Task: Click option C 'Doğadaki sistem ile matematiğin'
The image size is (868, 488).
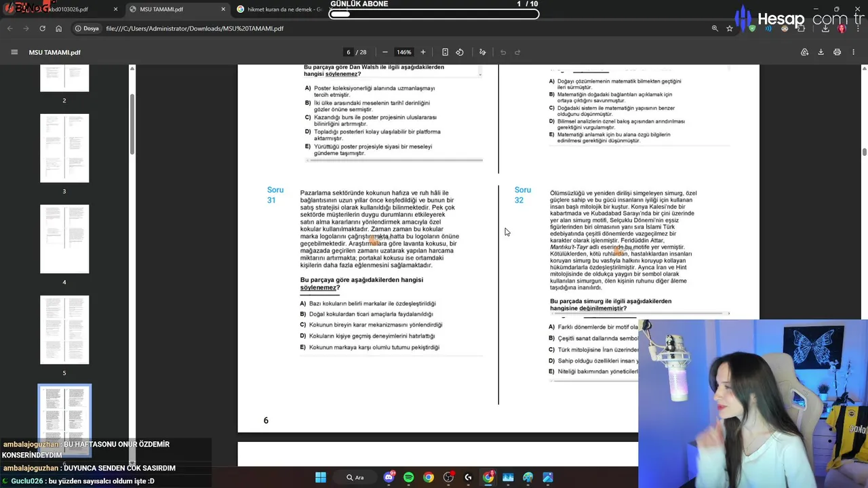Action: coord(612,111)
